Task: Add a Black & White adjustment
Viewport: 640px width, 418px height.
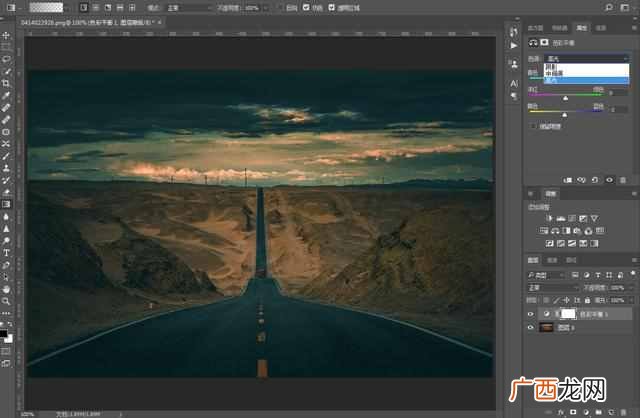Action: coord(566,231)
